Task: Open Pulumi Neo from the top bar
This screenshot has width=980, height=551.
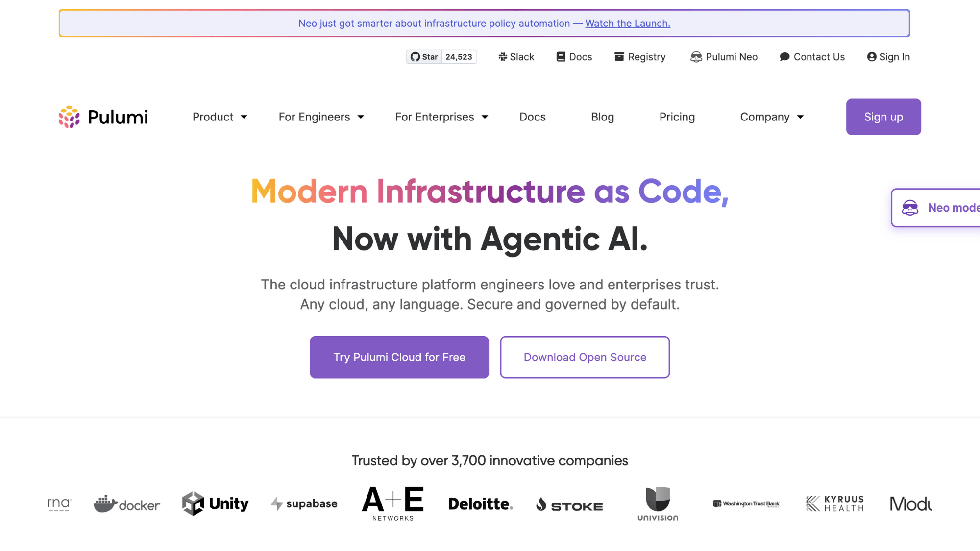Action: click(x=724, y=57)
